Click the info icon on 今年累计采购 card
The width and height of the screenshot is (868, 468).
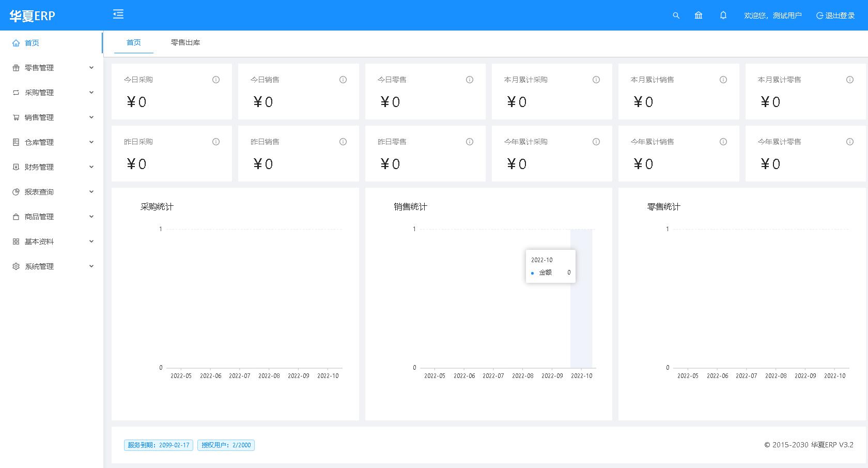click(x=596, y=142)
